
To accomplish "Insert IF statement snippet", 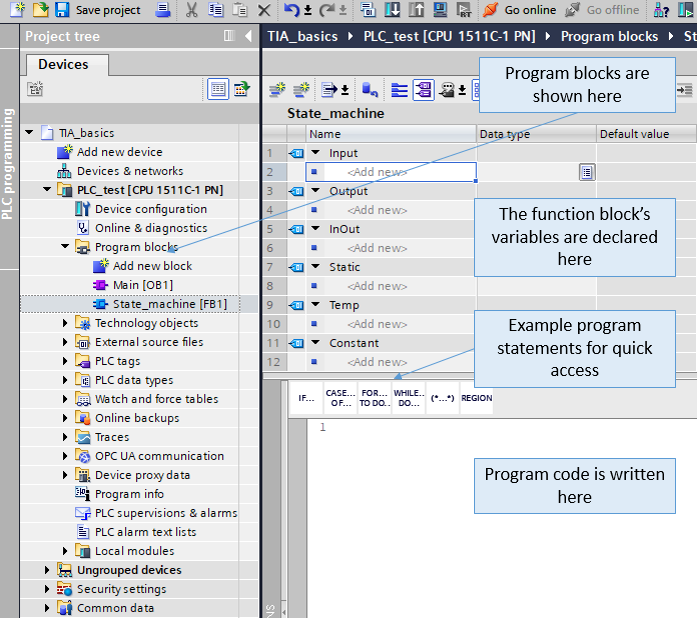I will click(x=307, y=398).
